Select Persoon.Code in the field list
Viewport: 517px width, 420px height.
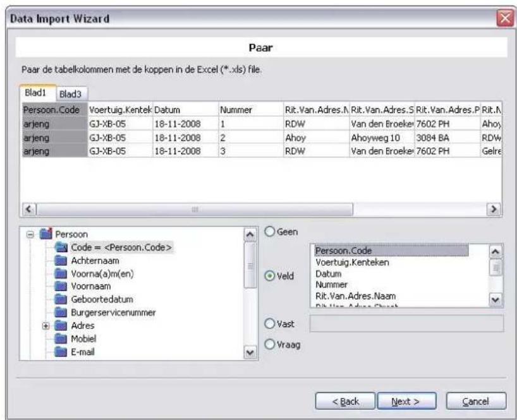point(391,251)
